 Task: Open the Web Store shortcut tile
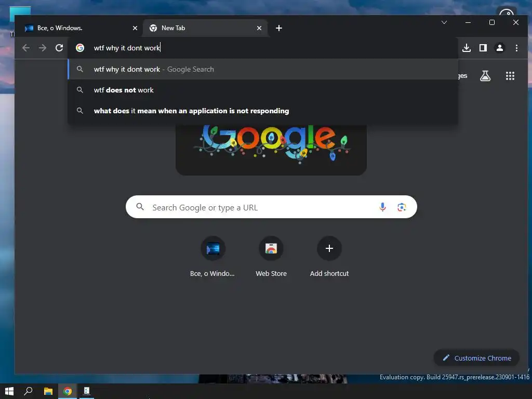point(271,257)
